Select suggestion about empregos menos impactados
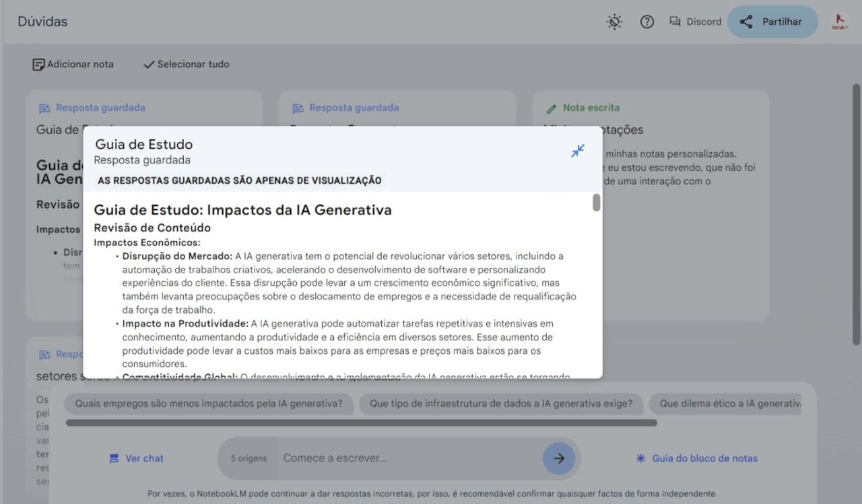Image resolution: width=862 pixels, height=504 pixels. pos(209,404)
